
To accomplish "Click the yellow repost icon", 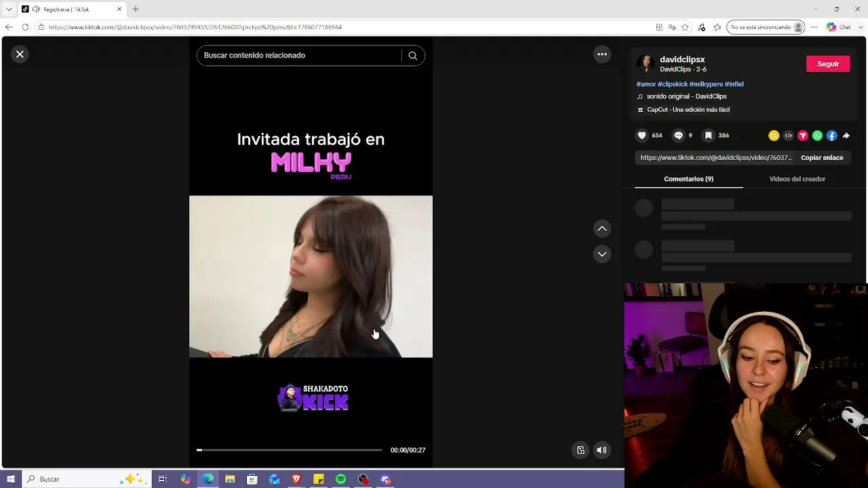I will 774,136.
